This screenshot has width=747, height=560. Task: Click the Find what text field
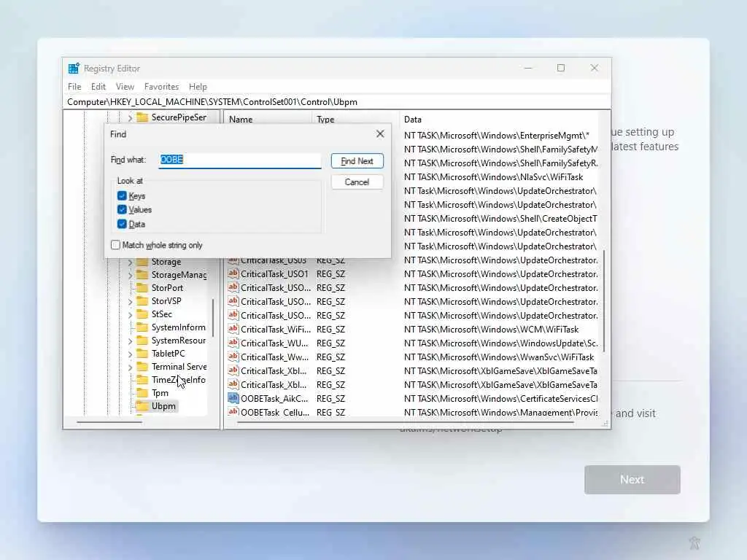point(239,160)
